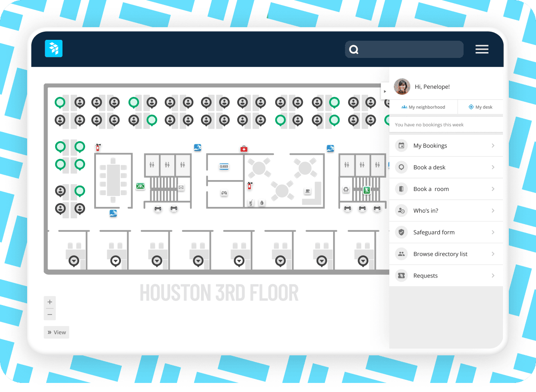Select a printer icon near the staircase
536x392 pixels.
click(x=158, y=209)
